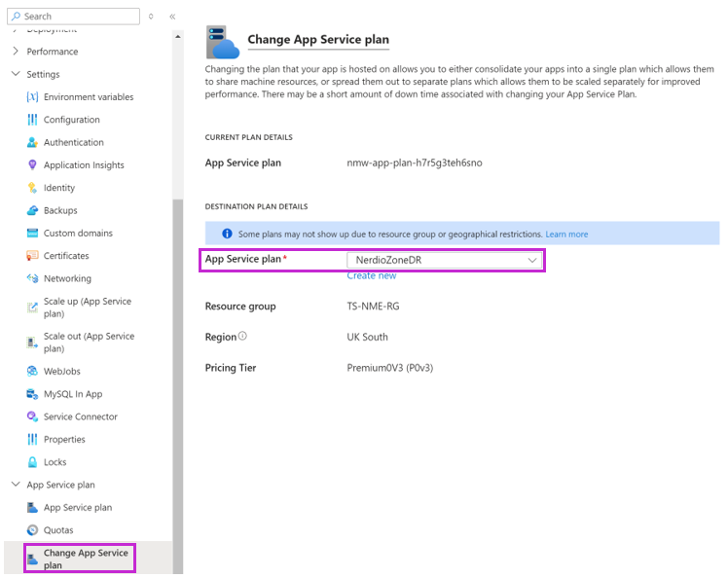The height and width of the screenshot is (578, 728).
Task: Go to Scale up (App Service plan)
Action: [87, 307]
